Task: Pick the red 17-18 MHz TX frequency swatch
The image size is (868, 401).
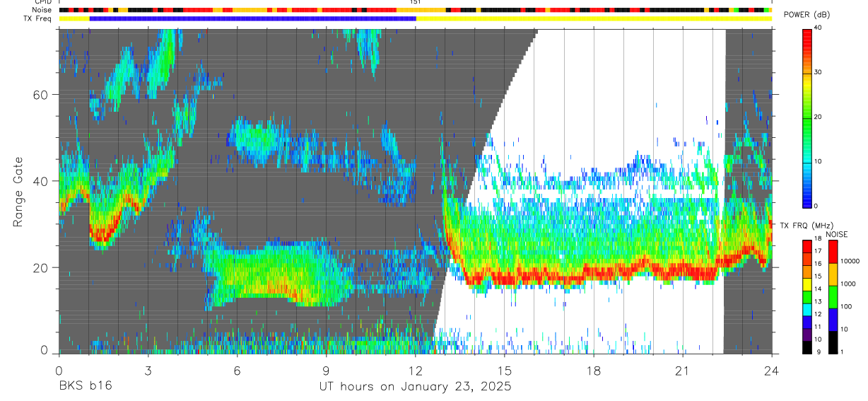Action: coord(807,246)
